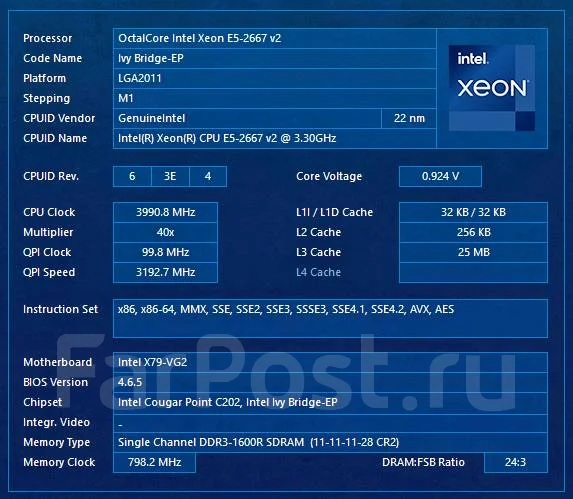Click the '3990.8 MHz' CPU clock value
The image size is (573, 499).
[x=166, y=212]
